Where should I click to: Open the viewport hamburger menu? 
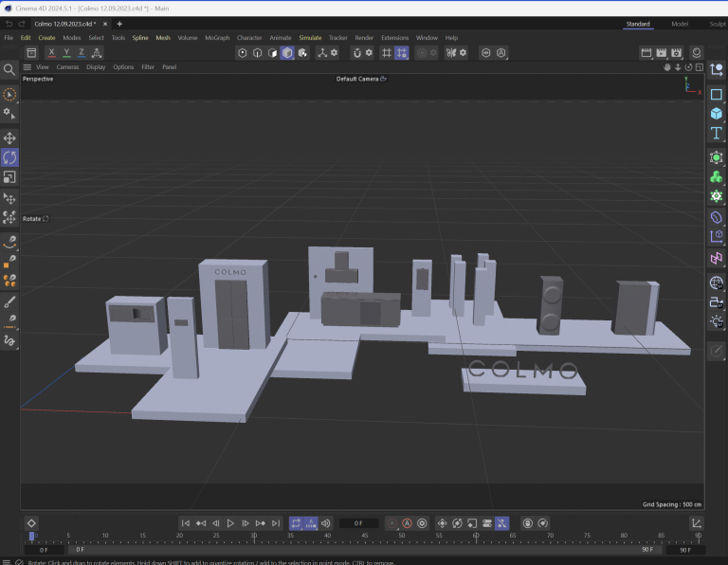tap(27, 67)
